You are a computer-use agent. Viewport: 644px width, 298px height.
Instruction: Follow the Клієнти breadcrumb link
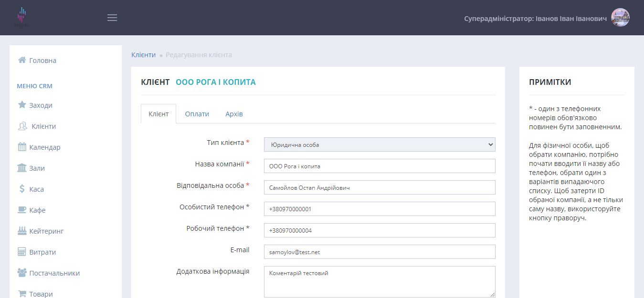click(143, 55)
